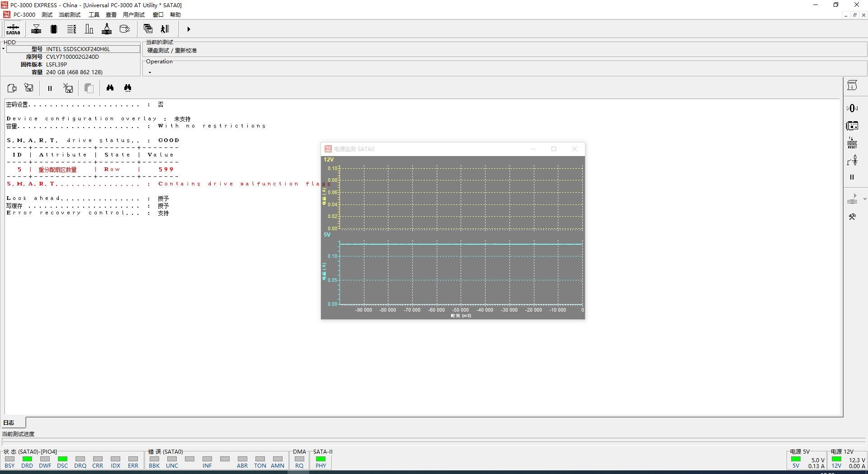
Task: Open the 工具 menu
Action: 94,15
